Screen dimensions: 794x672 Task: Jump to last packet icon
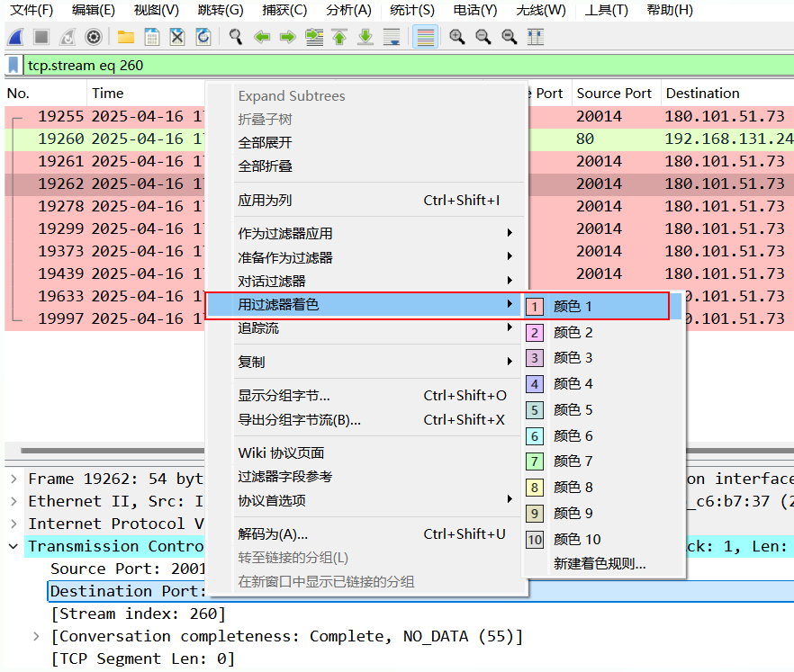point(365,37)
